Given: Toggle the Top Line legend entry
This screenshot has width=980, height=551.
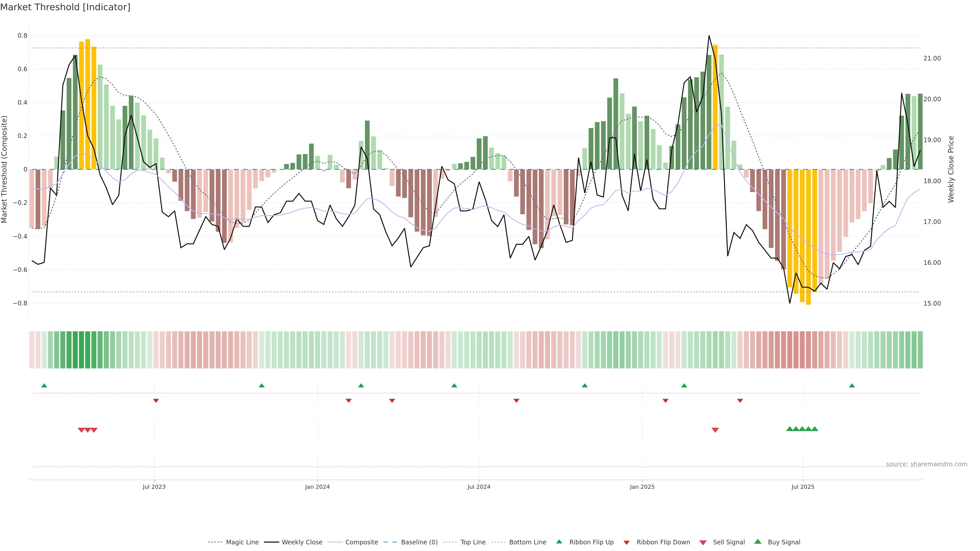Looking at the screenshot, I should [473, 542].
